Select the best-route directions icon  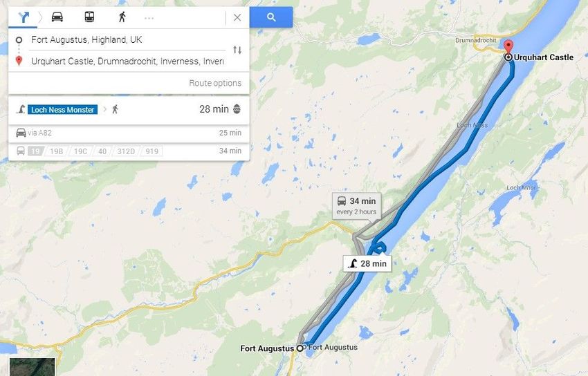click(24, 17)
